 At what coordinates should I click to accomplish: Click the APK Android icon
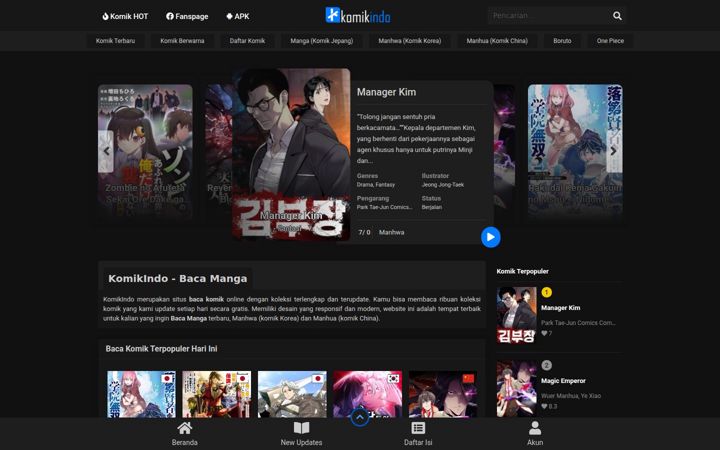pos(229,16)
